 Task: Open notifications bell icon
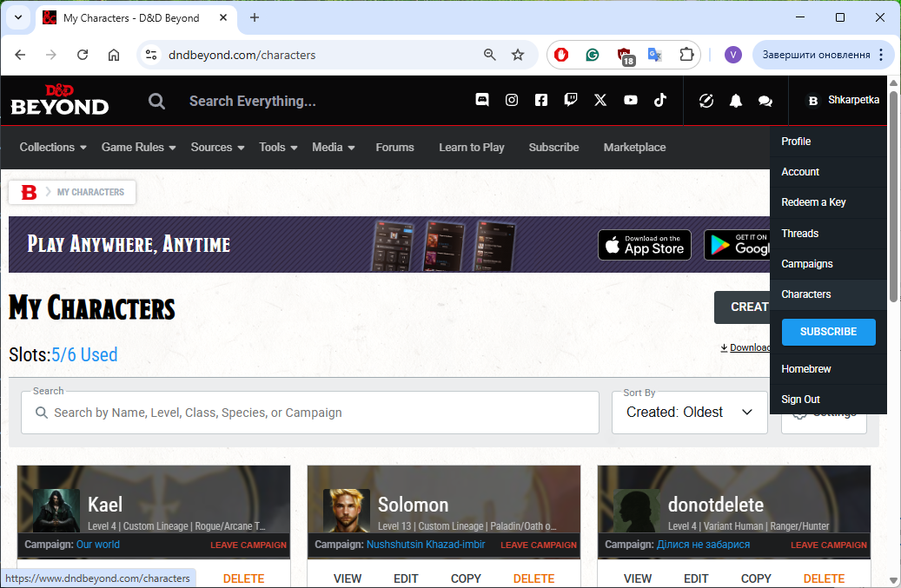pyautogui.click(x=736, y=101)
